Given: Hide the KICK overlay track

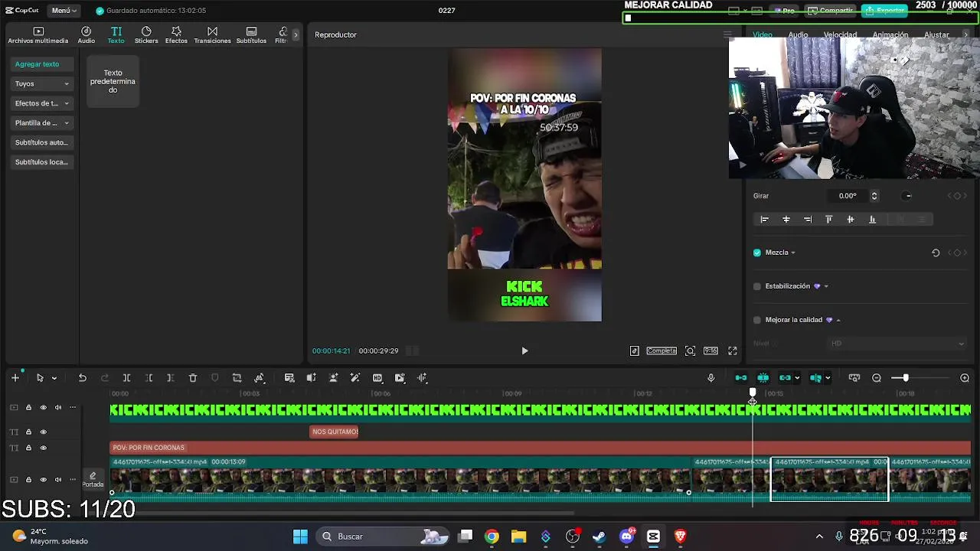Looking at the screenshot, I should click(x=43, y=408).
